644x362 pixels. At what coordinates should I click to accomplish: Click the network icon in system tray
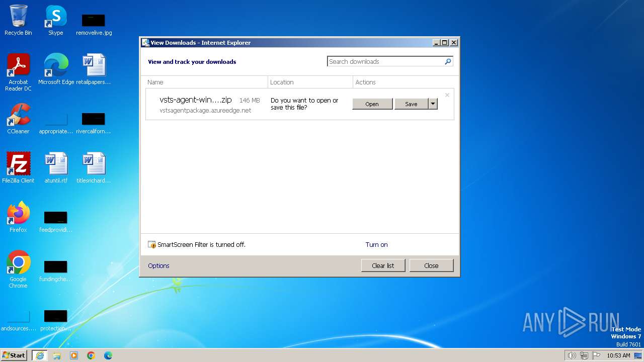pyautogui.click(x=584, y=355)
